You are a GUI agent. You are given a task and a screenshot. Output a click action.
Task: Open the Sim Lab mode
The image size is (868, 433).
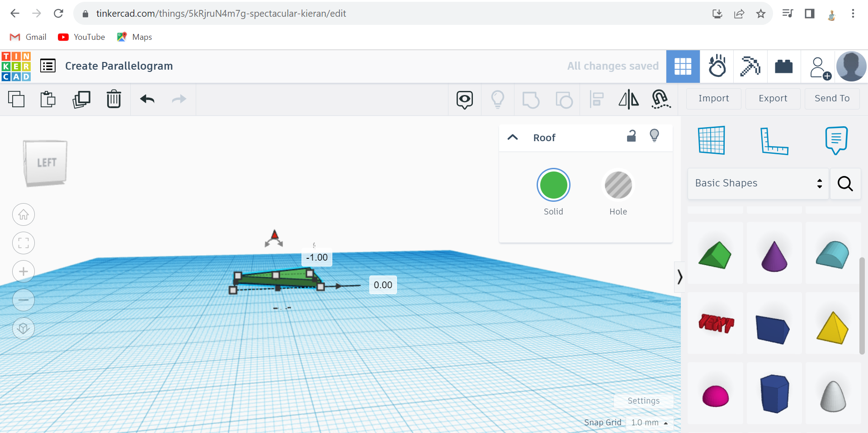(x=717, y=67)
